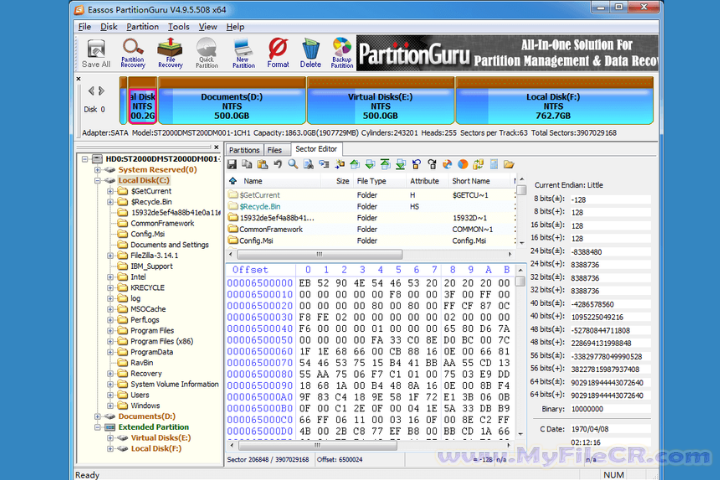Click the Quick Partition icon
The height and width of the screenshot is (480, 720).
coord(207,53)
